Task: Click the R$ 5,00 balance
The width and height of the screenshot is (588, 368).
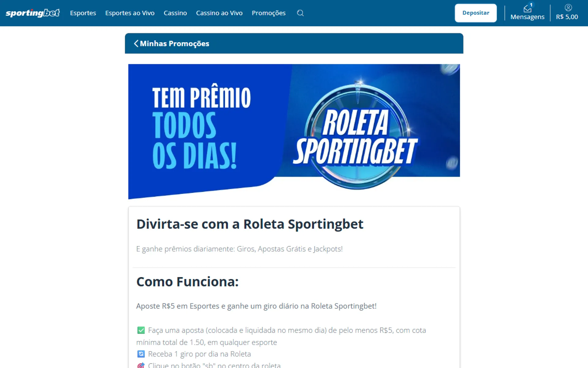Action: [x=567, y=17]
